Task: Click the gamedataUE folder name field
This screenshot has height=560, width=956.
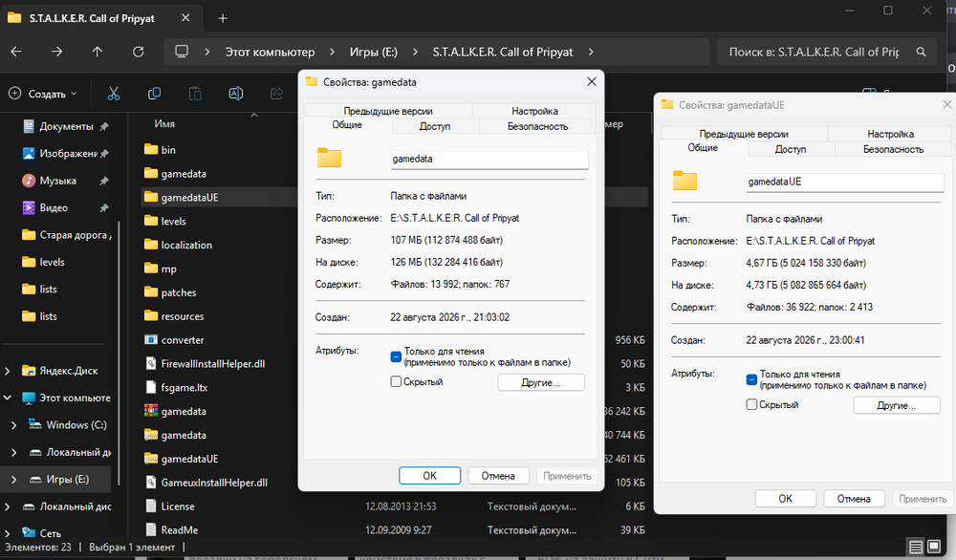Action: coord(845,182)
